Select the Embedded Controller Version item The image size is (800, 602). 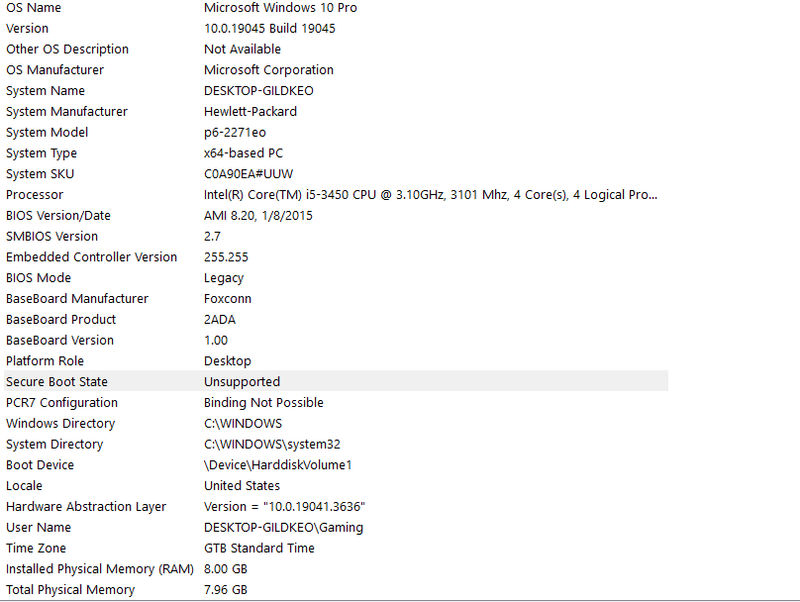coord(91,257)
